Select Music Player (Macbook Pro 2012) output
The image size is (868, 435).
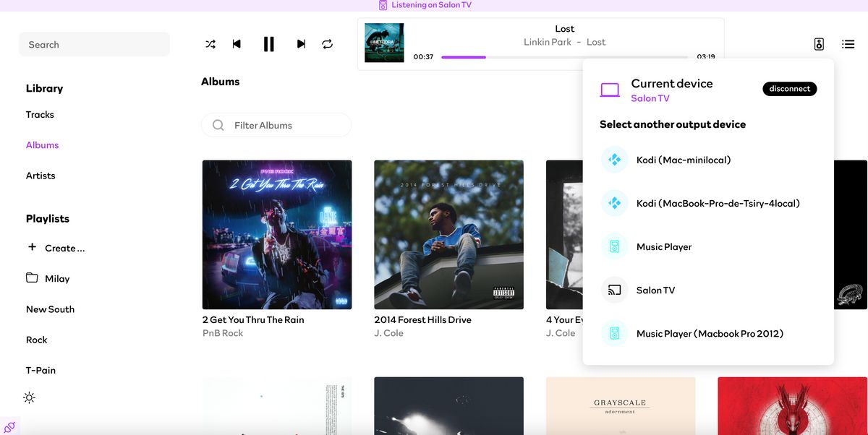[707, 333]
